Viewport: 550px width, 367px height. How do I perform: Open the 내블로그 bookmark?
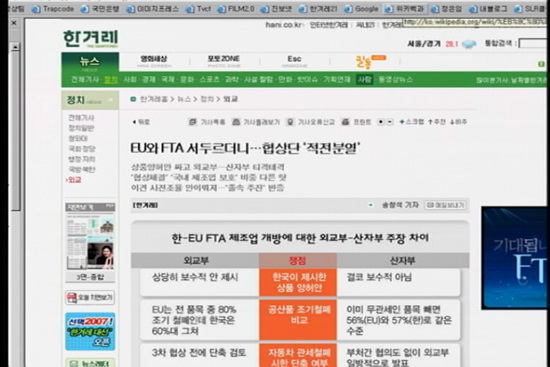coord(488,9)
